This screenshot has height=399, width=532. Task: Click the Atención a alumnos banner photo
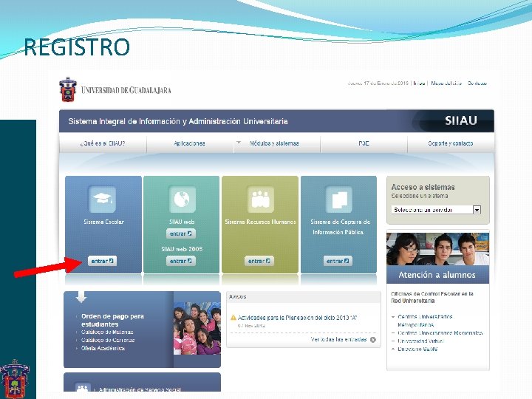tap(437, 249)
